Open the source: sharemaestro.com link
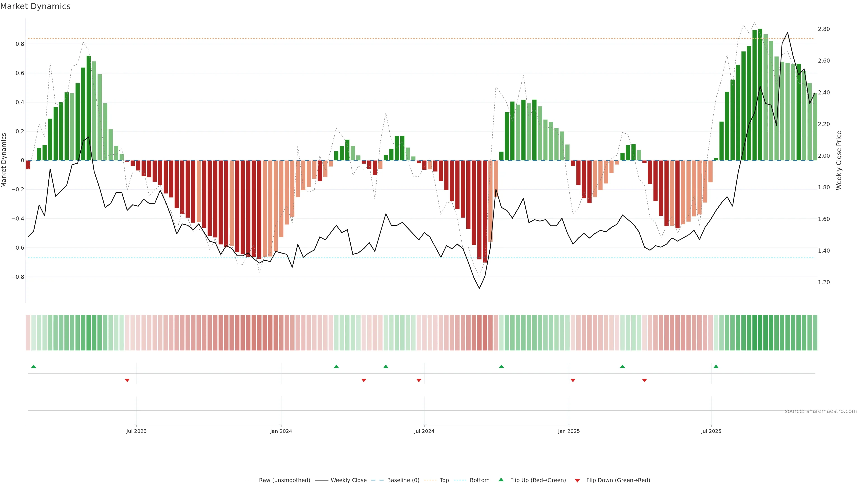The image size is (868, 488). point(821,411)
